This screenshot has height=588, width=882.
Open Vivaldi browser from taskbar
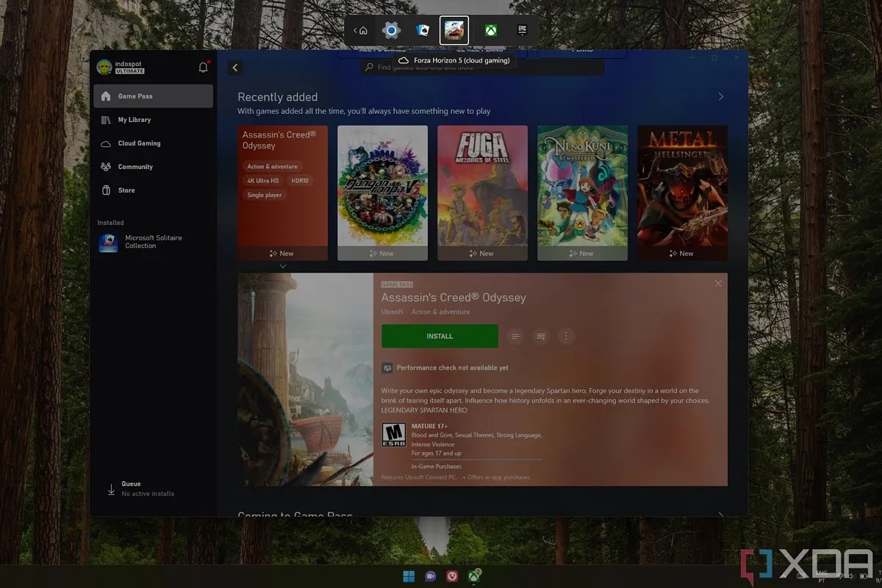point(453,576)
